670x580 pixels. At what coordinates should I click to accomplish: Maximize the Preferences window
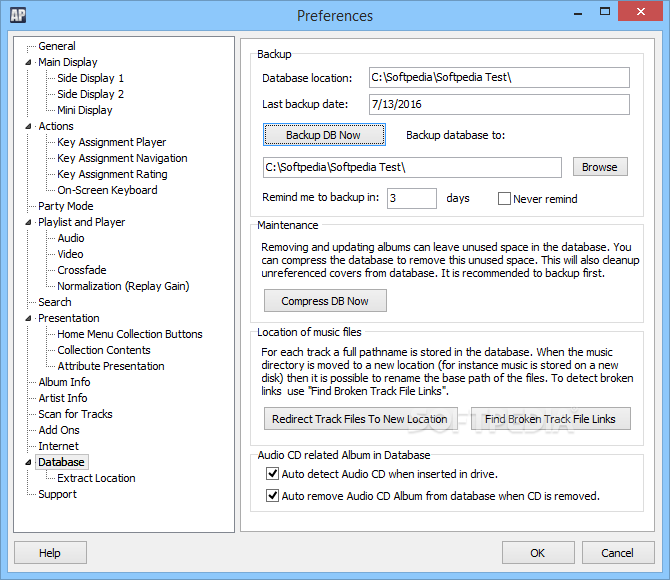point(605,12)
